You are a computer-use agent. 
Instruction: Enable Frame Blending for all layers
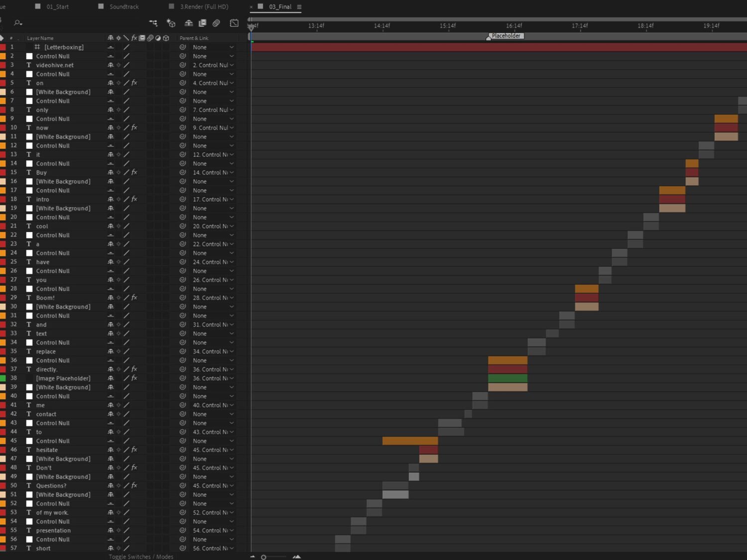[203, 23]
